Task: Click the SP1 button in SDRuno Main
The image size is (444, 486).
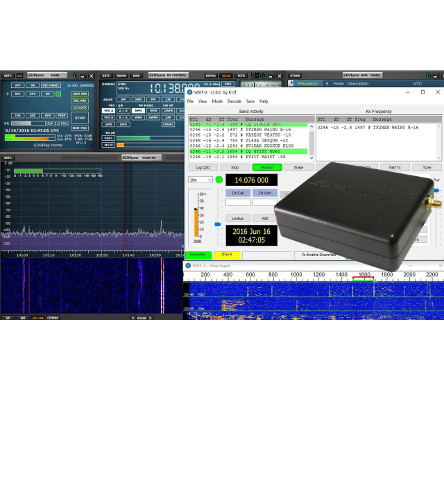Action: (x=17, y=94)
